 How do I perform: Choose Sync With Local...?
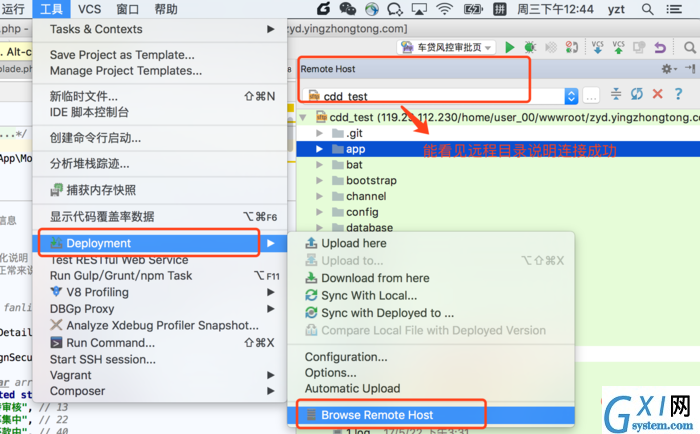point(431,296)
